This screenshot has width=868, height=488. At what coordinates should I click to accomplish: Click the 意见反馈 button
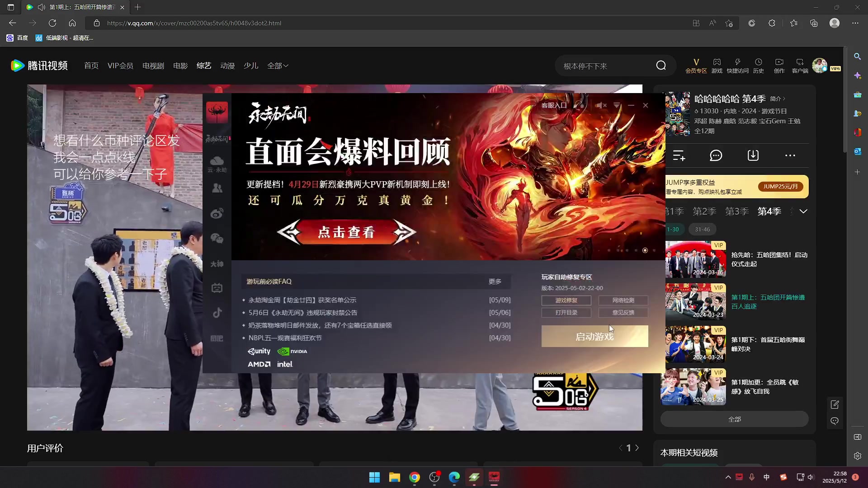623,313
